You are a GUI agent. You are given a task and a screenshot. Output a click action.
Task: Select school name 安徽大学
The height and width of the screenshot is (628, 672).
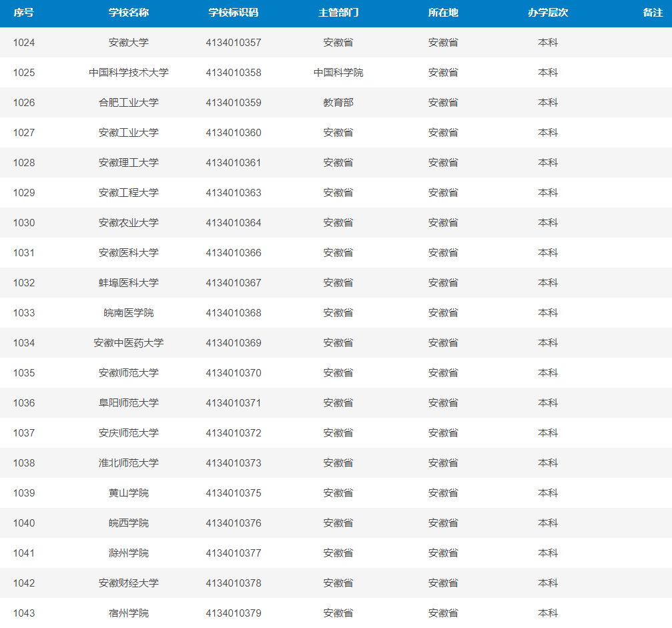tap(129, 43)
